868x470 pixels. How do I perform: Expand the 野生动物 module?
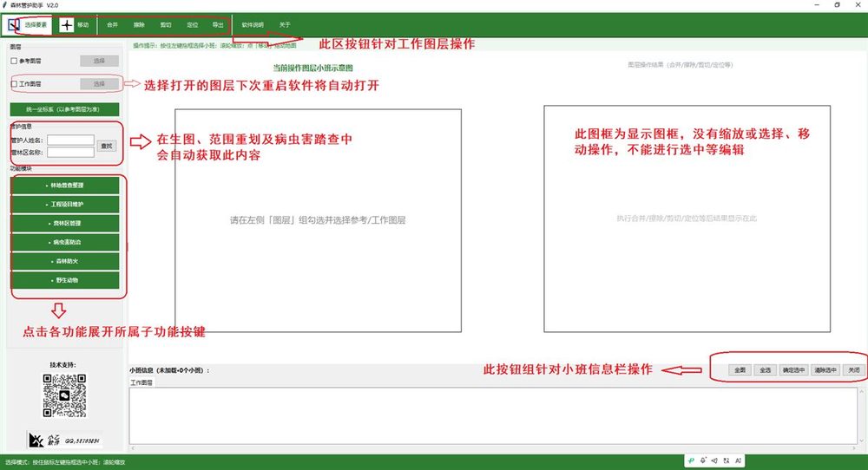(65, 280)
